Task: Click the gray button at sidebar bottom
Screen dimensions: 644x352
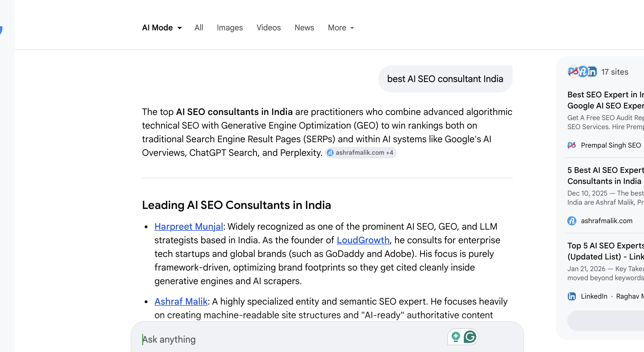Action: click(606, 320)
